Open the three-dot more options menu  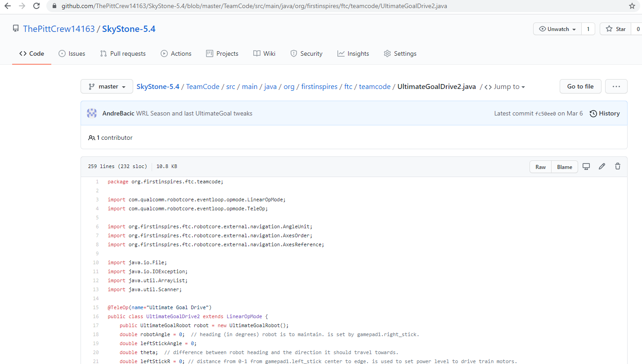616,86
